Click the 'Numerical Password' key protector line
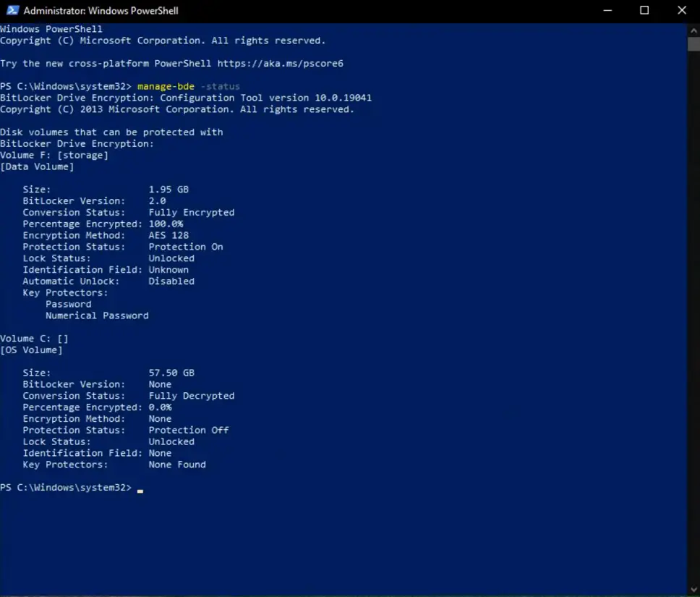This screenshot has height=597, width=700. pyautogui.click(x=97, y=316)
